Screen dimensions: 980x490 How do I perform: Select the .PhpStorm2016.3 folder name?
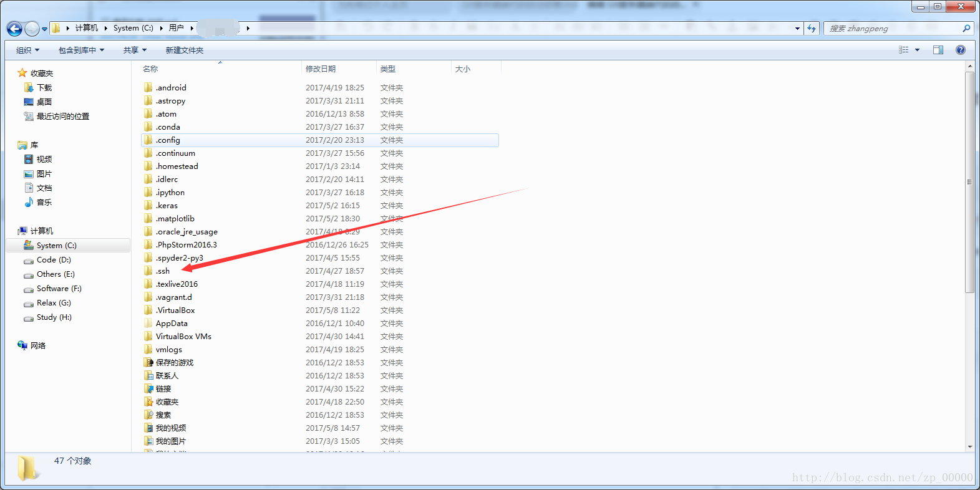pyautogui.click(x=187, y=244)
